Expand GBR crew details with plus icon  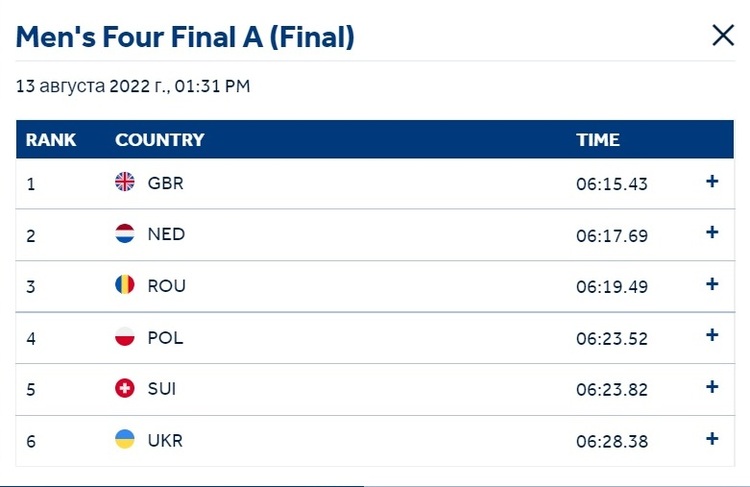(x=712, y=181)
